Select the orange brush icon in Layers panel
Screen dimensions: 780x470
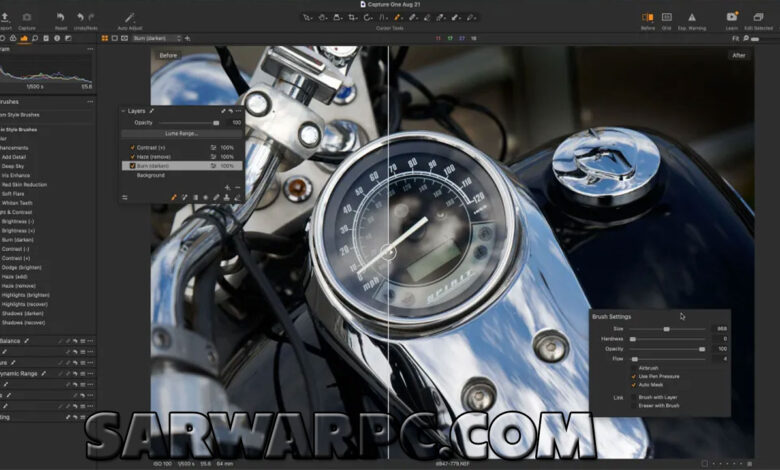coord(174,197)
